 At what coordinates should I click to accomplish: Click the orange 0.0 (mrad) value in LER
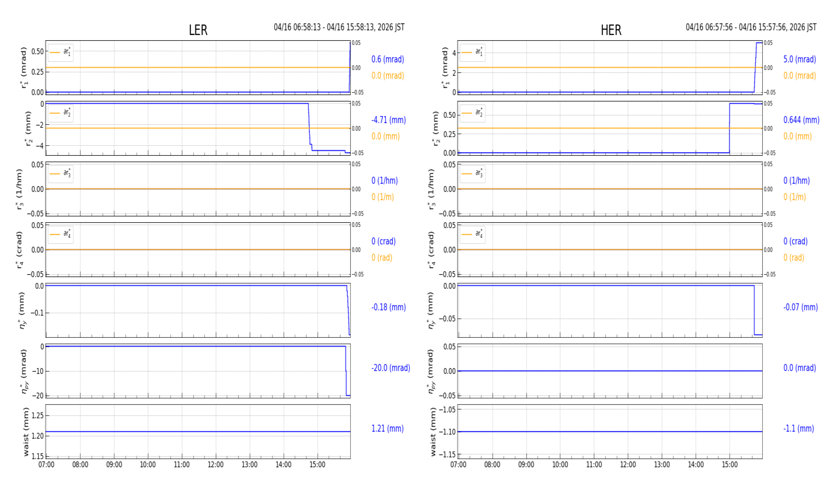pyautogui.click(x=387, y=75)
